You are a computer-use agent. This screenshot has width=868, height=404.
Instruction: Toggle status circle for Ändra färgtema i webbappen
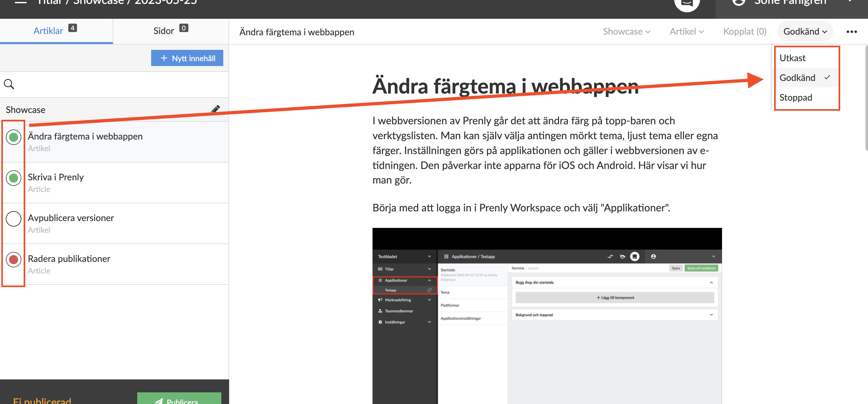[14, 137]
